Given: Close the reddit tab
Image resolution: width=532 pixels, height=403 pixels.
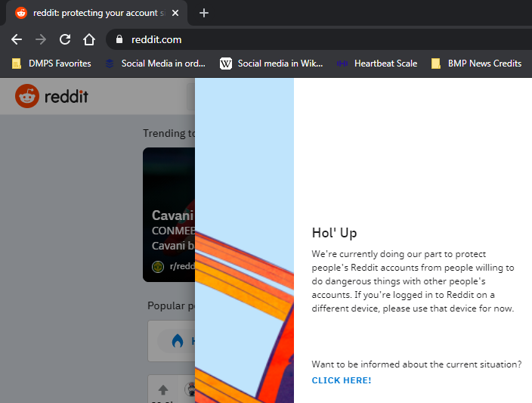Looking at the screenshot, I should click(175, 13).
